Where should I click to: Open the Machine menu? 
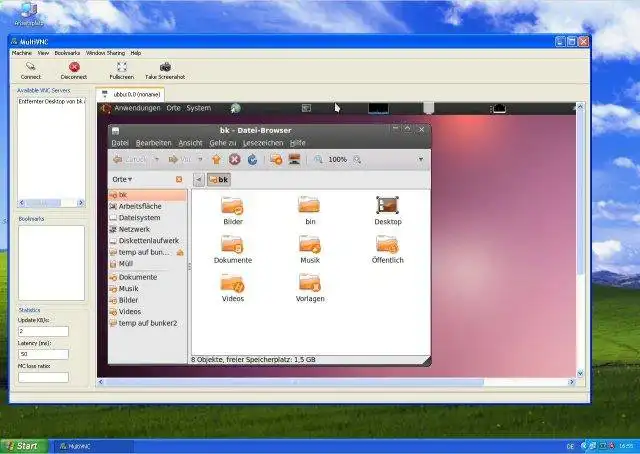click(x=22, y=53)
